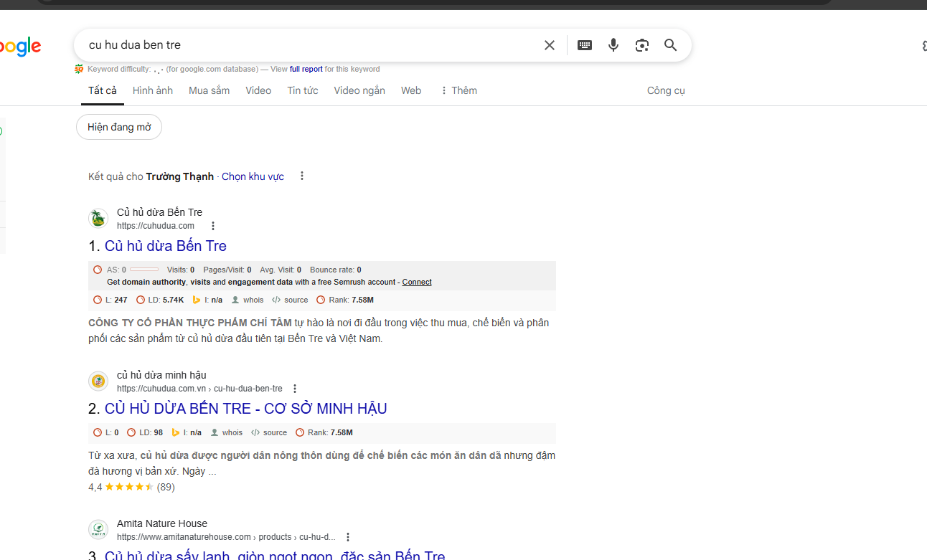927x560 pixels.
Task: Click the Bounce rate: 0 metric
Action: 336,270
